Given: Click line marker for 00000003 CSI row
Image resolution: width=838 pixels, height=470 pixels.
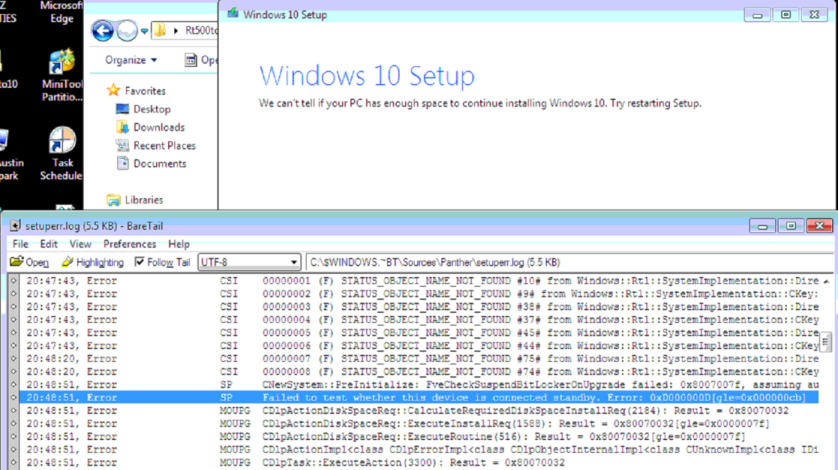Looking at the screenshot, I should (13, 307).
